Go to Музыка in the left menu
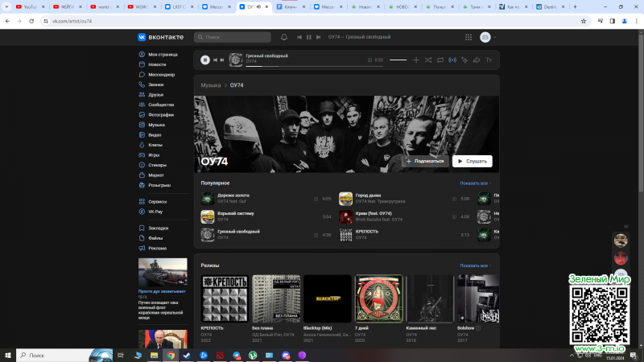The height and width of the screenshot is (362, 644). [156, 125]
